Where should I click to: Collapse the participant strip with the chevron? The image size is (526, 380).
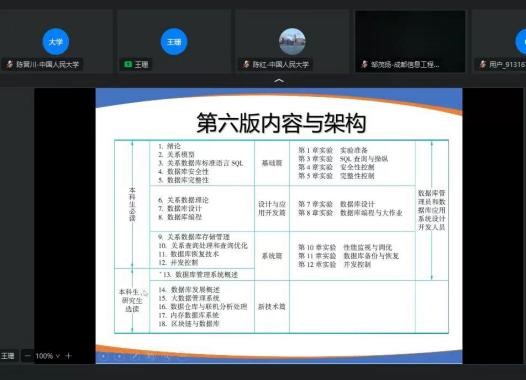(279, 80)
